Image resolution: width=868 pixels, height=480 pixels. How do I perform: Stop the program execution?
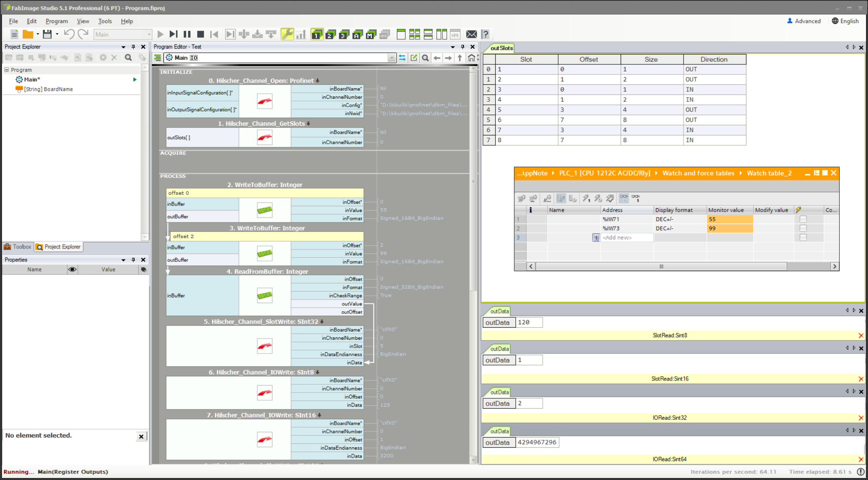point(200,34)
